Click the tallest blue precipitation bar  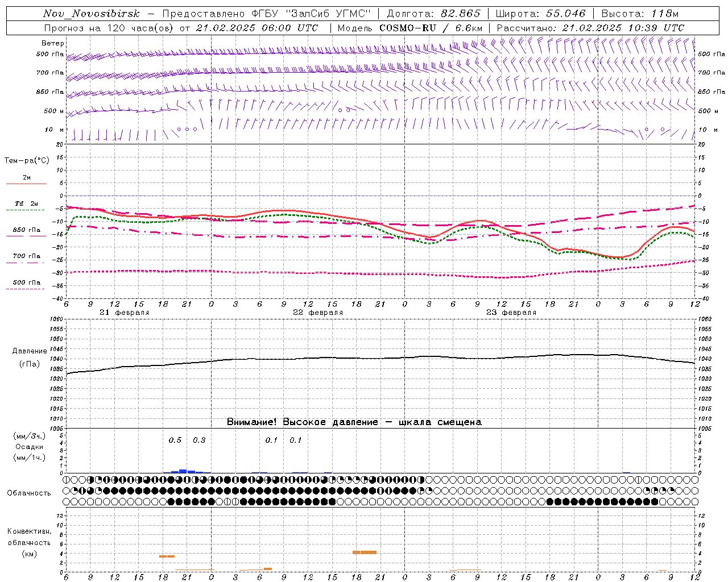click(x=183, y=471)
